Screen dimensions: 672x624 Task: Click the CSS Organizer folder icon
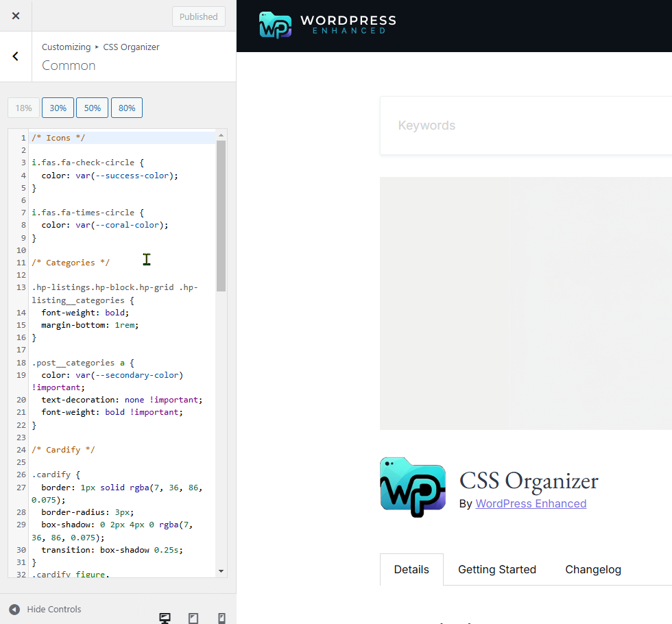pyautogui.click(x=412, y=487)
